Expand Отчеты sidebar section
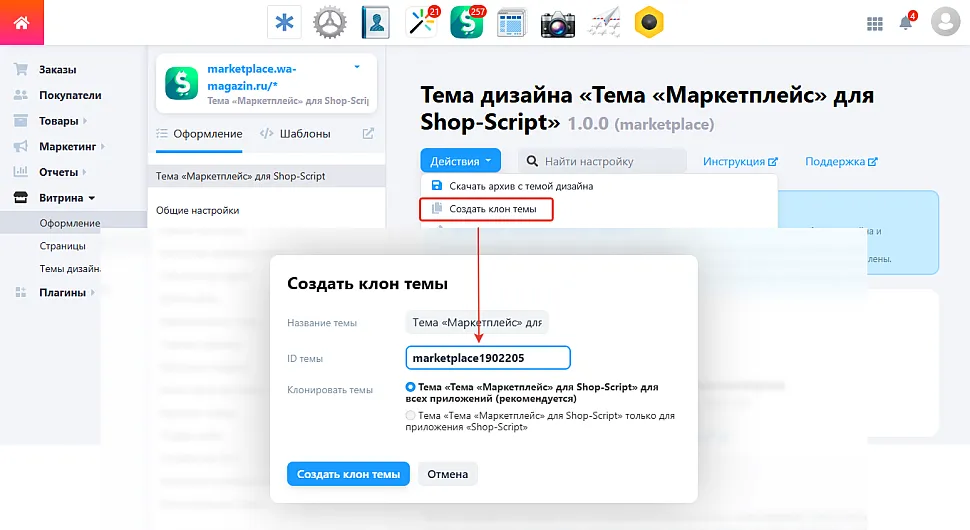The image size is (970, 530). (58, 172)
